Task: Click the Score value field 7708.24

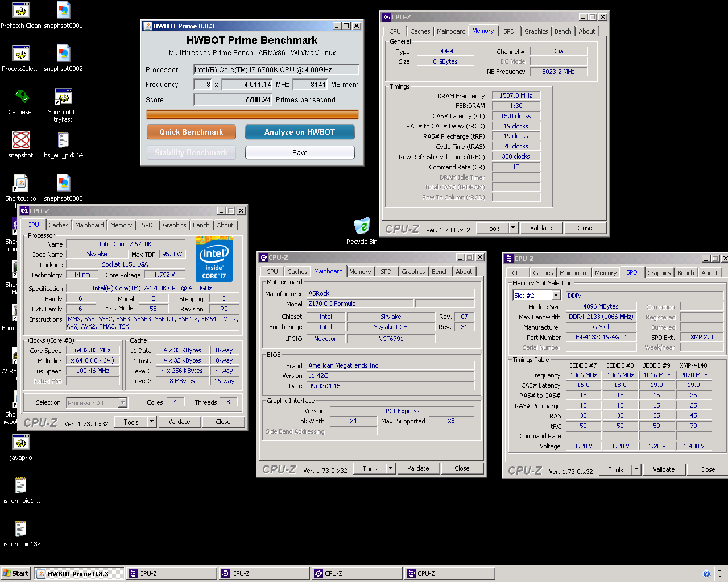Action: 233,99
